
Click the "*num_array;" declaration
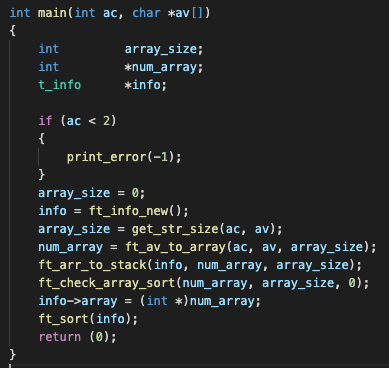[x=164, y=67]
